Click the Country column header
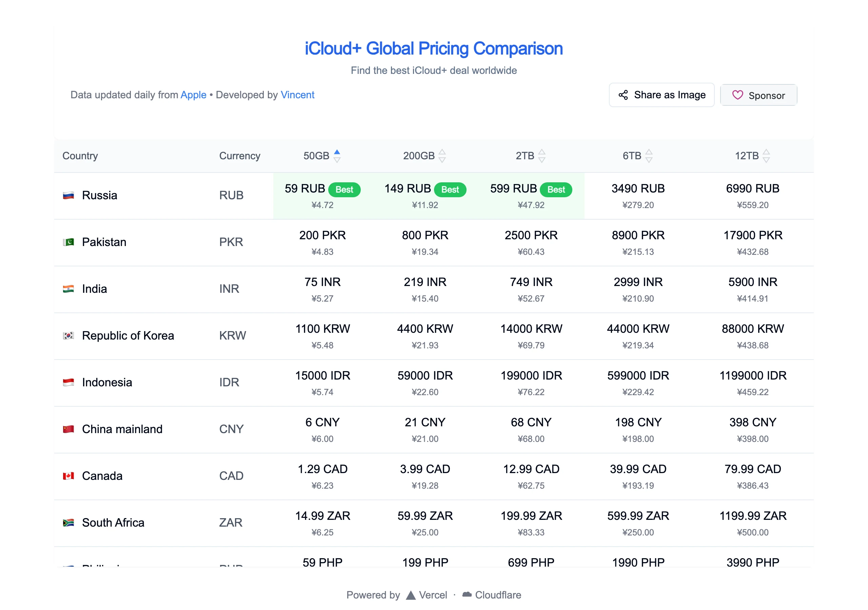This screenshot has height=610, width=868. coord(80,156)
